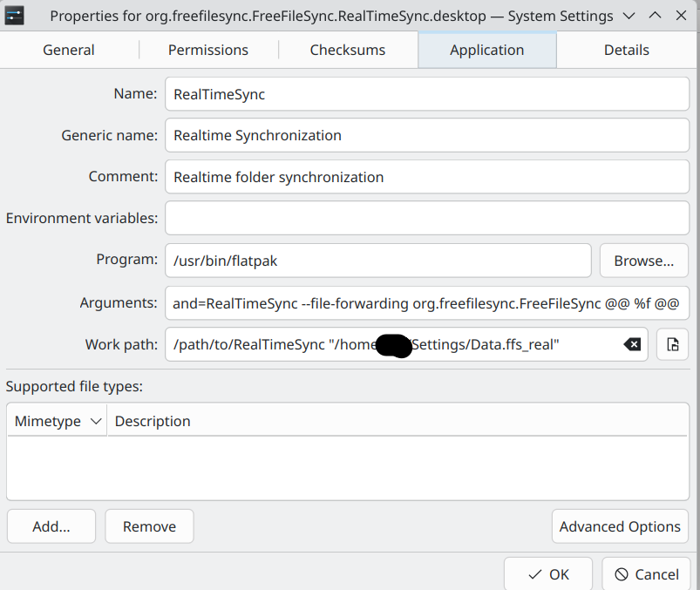Screen dimensions: 700x590
Task: Close the properties dialog window
Action: tap(681, 16)
